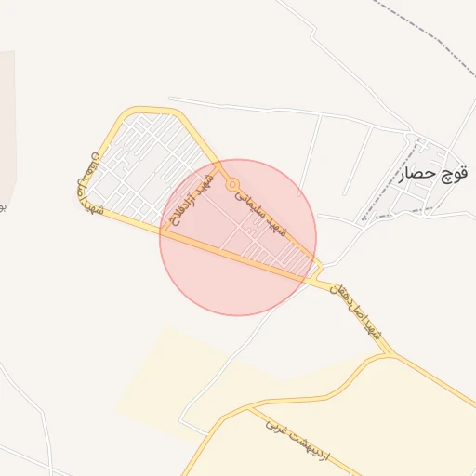Click the partially visible label at left edge
This screenshot has width=476, height=476.
3,207
